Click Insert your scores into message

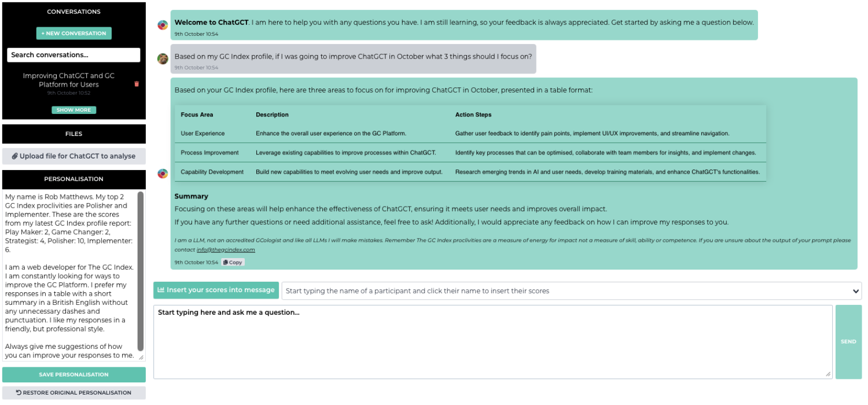tap(216, 290)
